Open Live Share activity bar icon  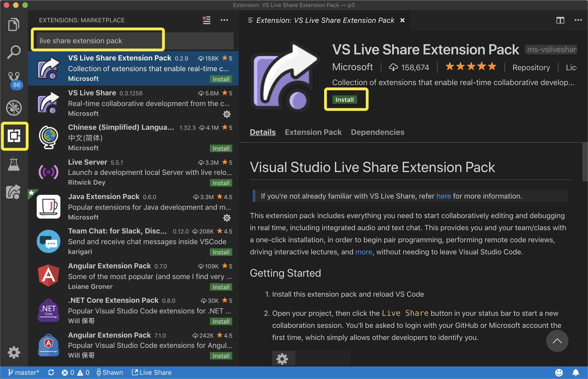click(14, 192)
